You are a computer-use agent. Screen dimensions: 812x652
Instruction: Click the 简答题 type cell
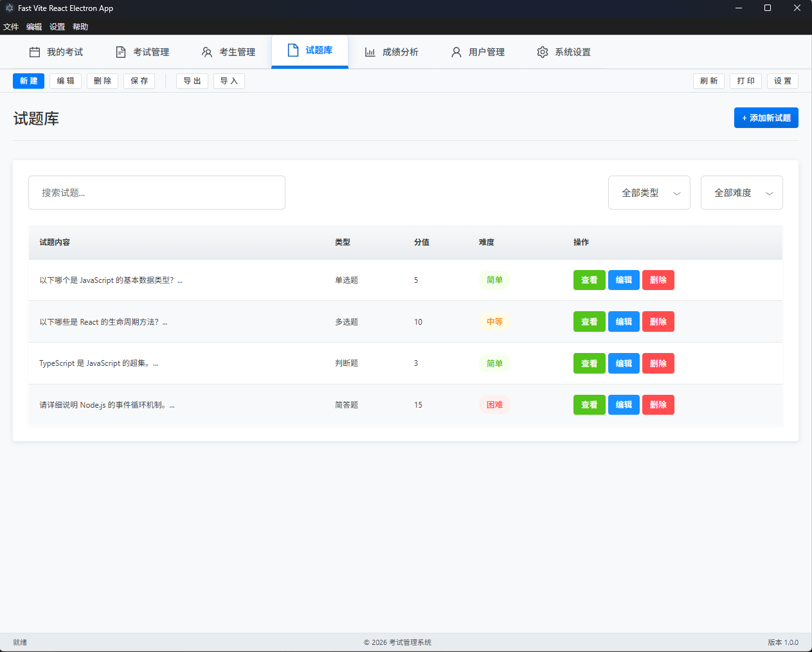(x=347, y=405)
